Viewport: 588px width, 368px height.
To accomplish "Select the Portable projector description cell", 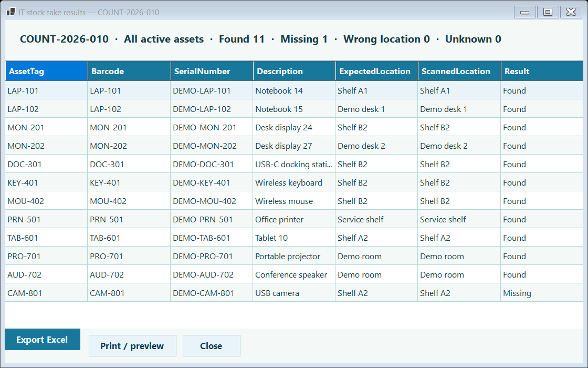I will 294,256.
